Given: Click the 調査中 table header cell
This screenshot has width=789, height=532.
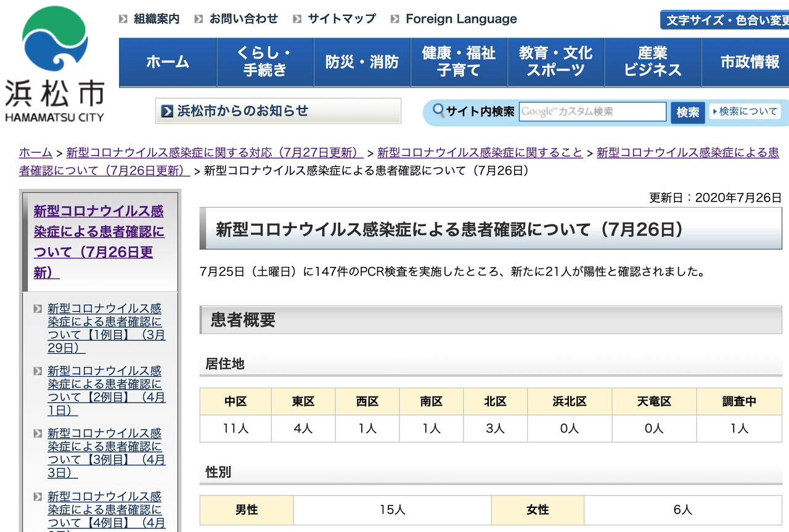Looking at the screenshot, I should [739, 401].
